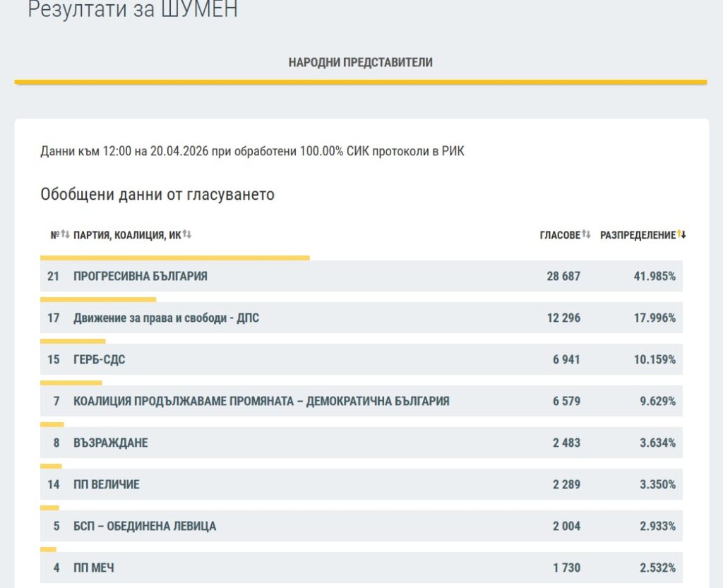Toggle sort arrows beside РАЗПРЕДЕЛЕНИЕ header
Image resolution: width=723 pixels, height=588 pixels.
(x=682, y=234)
